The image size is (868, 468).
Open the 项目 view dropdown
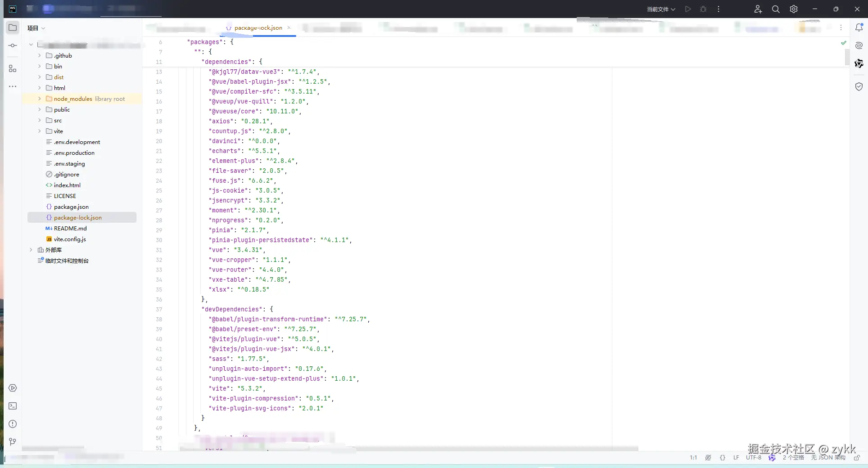tap(36, 28)
